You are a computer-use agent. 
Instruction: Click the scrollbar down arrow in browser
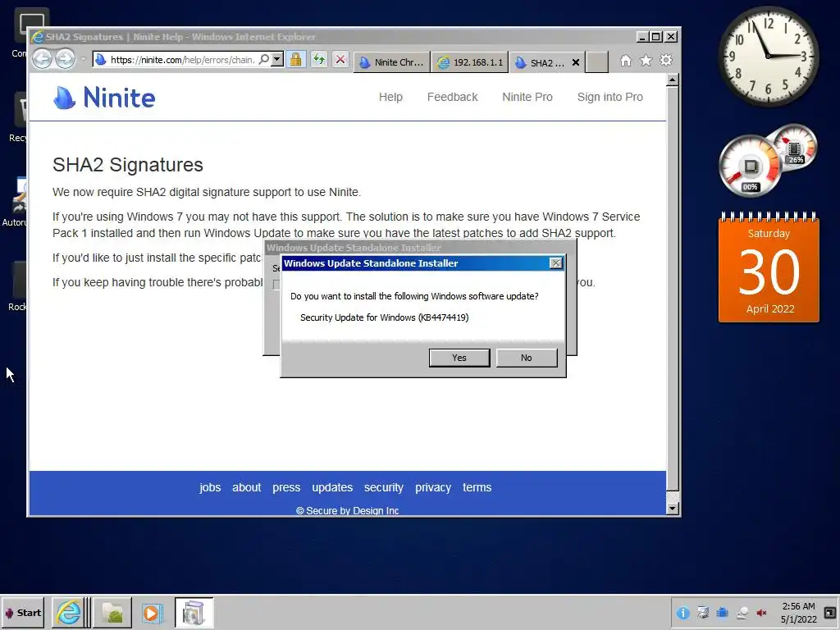(x=673, y=509)
